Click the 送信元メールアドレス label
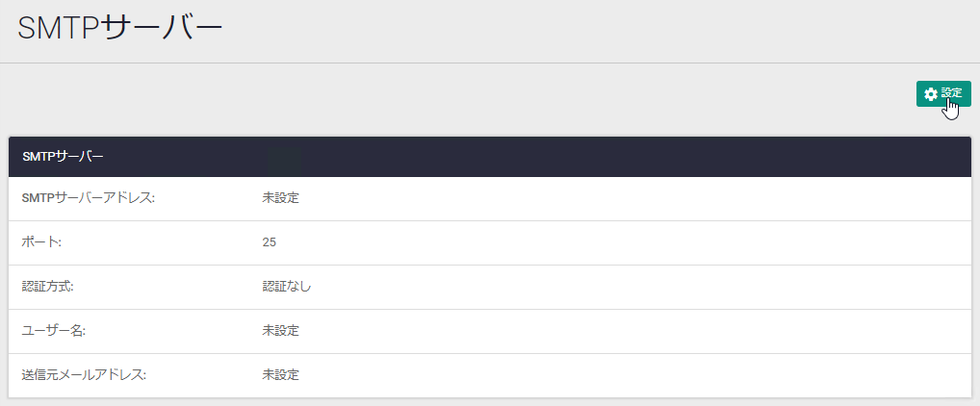Screen dimensions: 980x406 point(84,375)
